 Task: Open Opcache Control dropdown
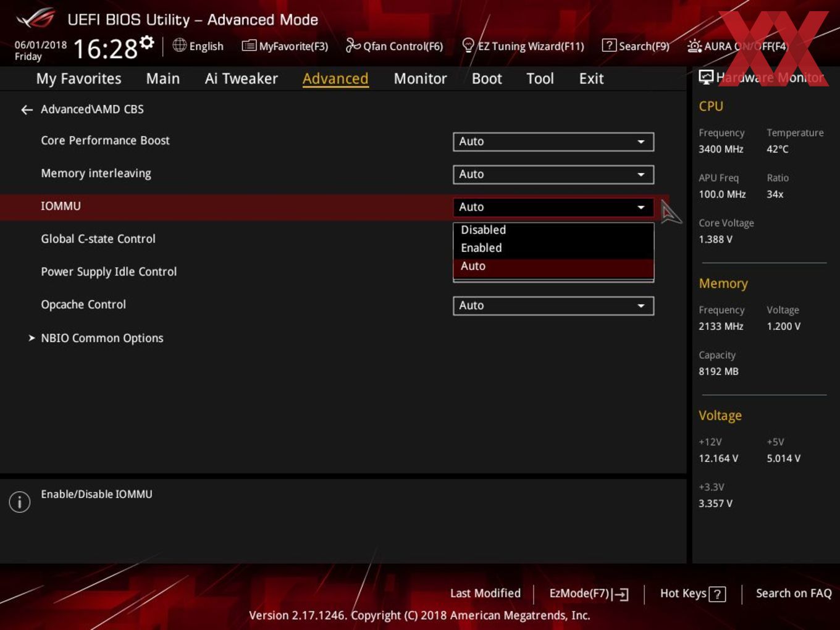[x=553, y=306]
